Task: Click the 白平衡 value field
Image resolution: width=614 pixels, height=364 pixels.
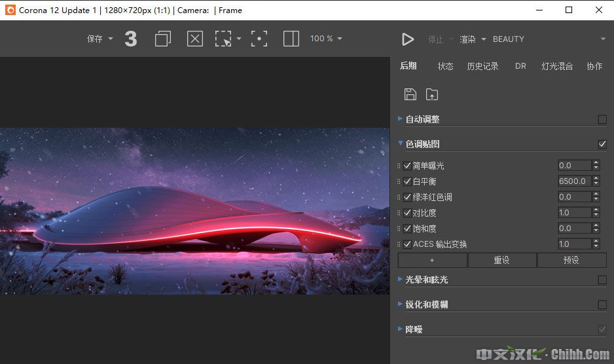Action: (573, 181)
